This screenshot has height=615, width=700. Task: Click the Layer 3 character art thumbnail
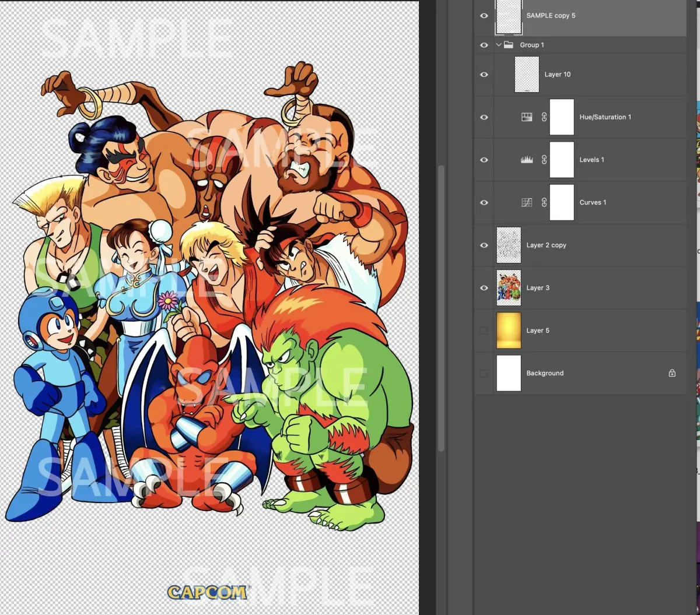(509, 288)
